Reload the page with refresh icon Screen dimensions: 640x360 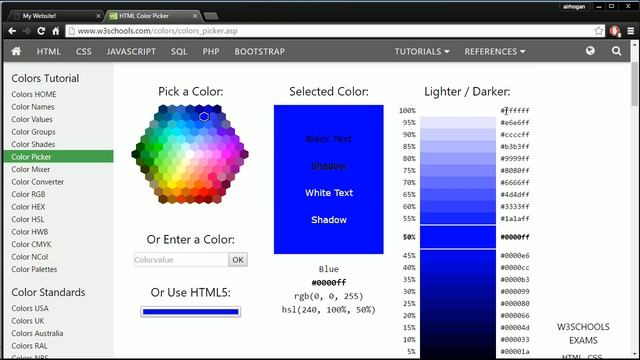(x=41, y=31)
